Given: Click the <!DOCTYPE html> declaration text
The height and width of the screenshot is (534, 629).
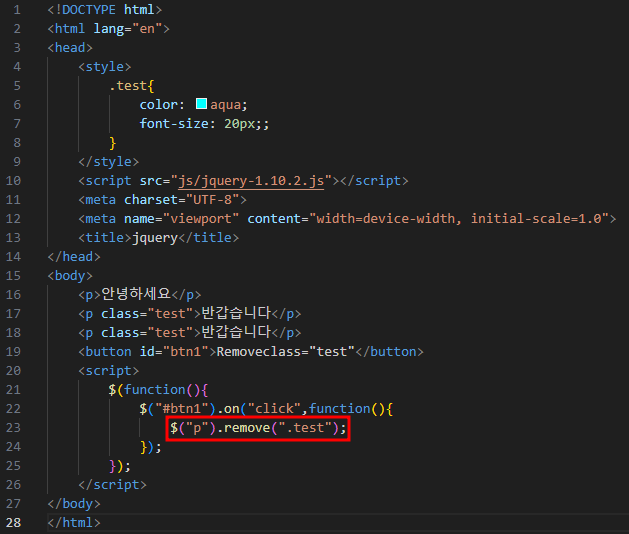Looking at the screenshot, I should point(105,10).
